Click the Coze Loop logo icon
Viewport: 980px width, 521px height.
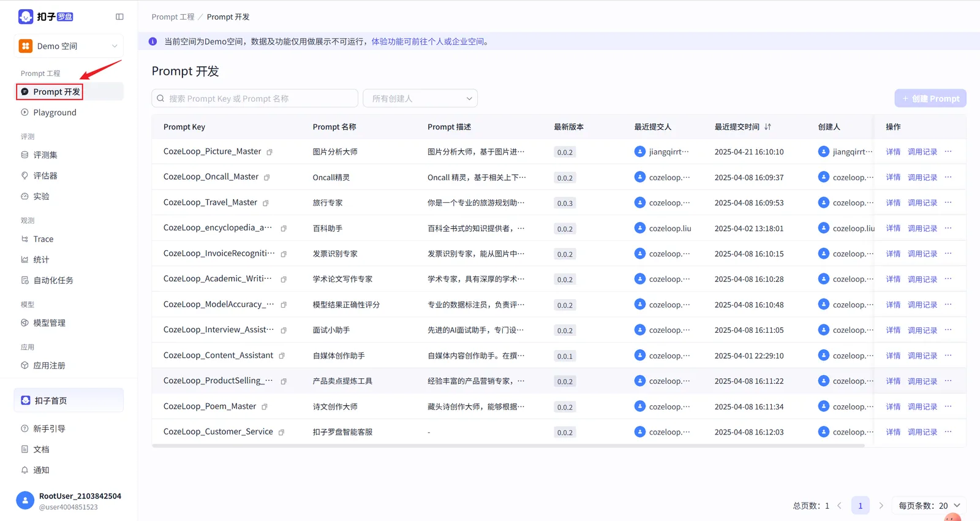(x=26, y=17)
